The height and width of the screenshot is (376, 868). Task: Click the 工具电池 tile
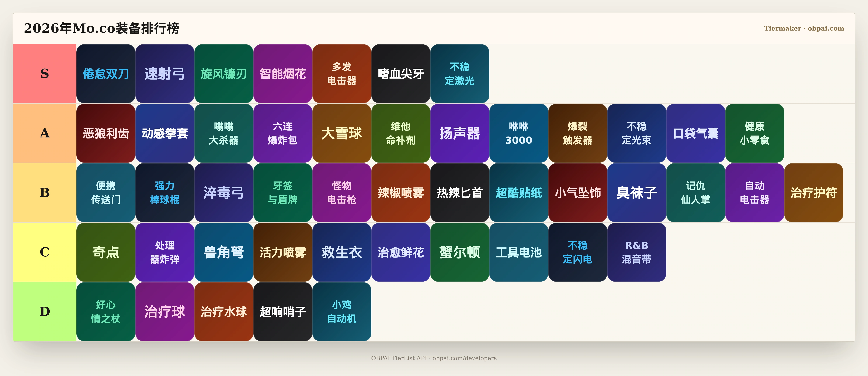tap(519, 252)
